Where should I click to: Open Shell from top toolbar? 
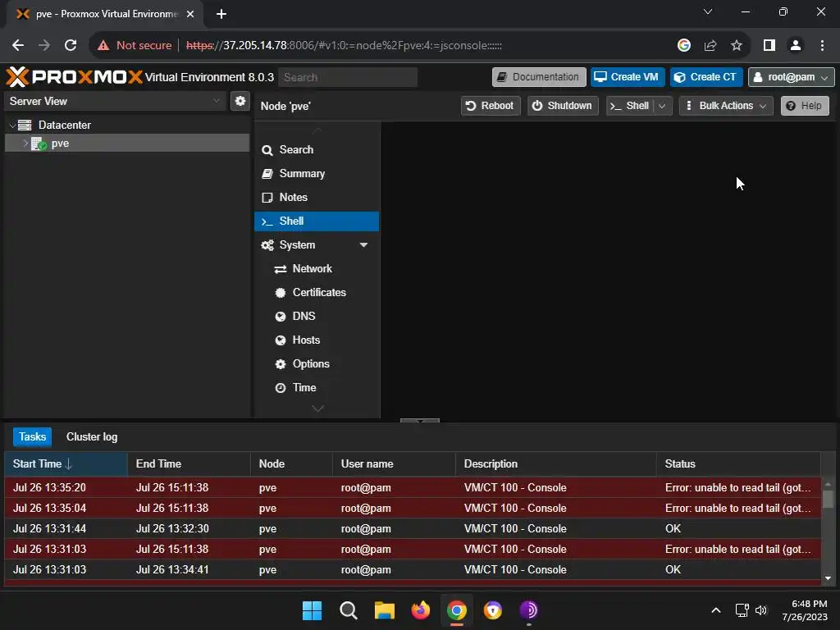630,106
